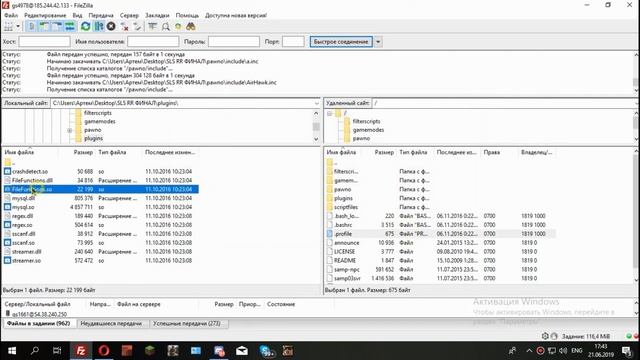Select the remote .bashrc file
Screen dimensions: 640x360
[x=441, y=225]
